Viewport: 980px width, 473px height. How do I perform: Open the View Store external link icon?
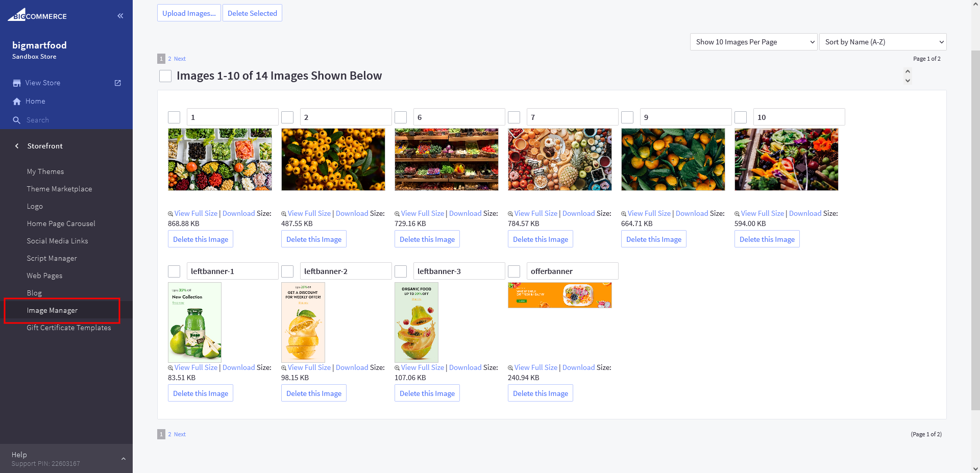[x=118, y=83]
